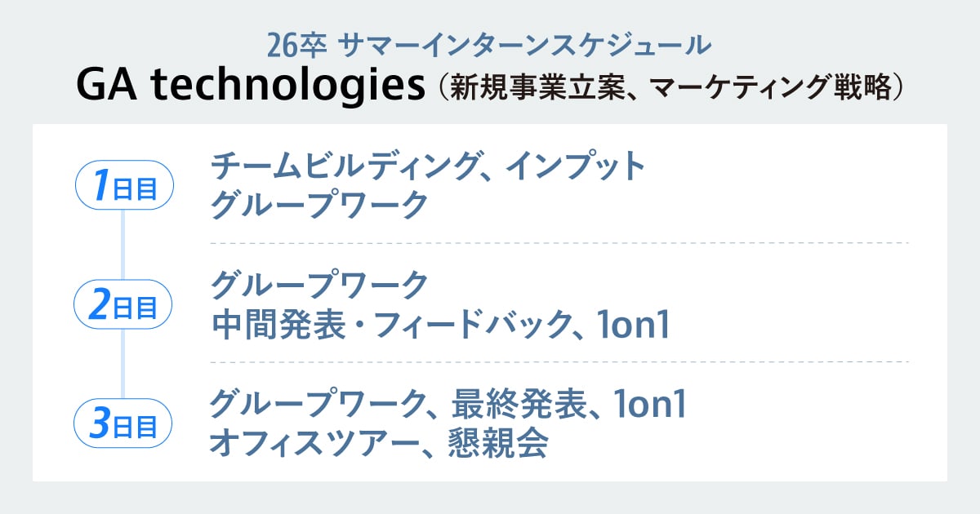Click the large numeral 1 in first badge
This screenshot has width=980, height=514.
pyautogui.click(x=101, y=185)
